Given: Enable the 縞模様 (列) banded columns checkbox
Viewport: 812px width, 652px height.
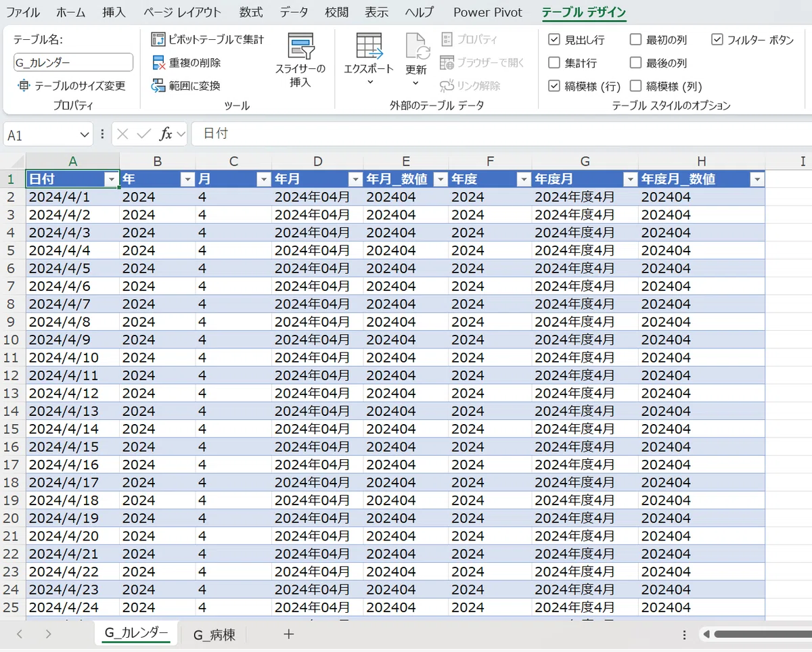Looking at the screenshot, I should pos(635,86).
